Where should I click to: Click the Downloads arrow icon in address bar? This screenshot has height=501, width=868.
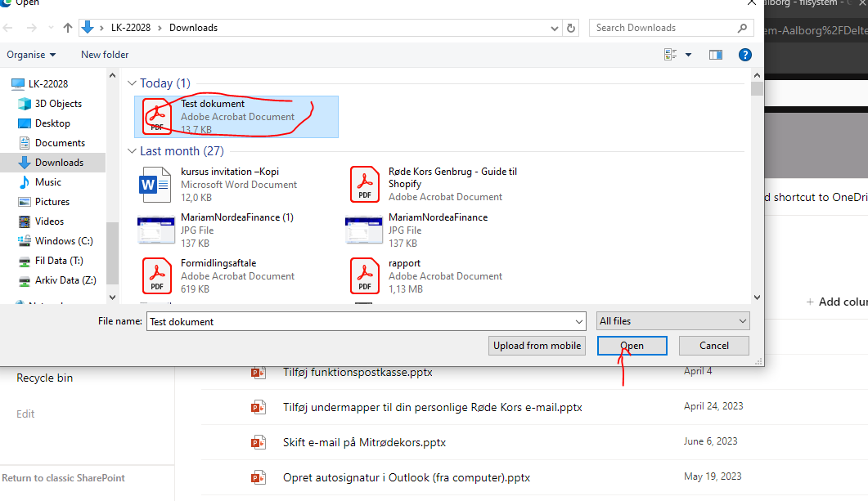88,28
